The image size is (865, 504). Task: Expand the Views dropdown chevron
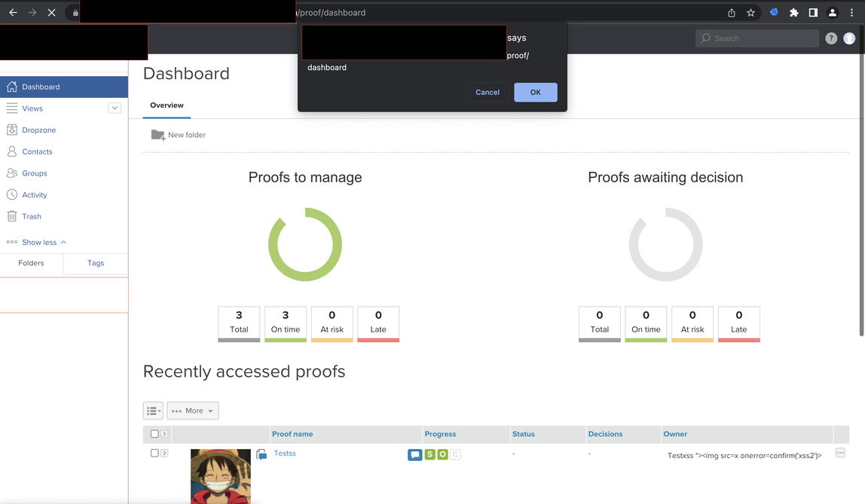click(x=115, y=108)
